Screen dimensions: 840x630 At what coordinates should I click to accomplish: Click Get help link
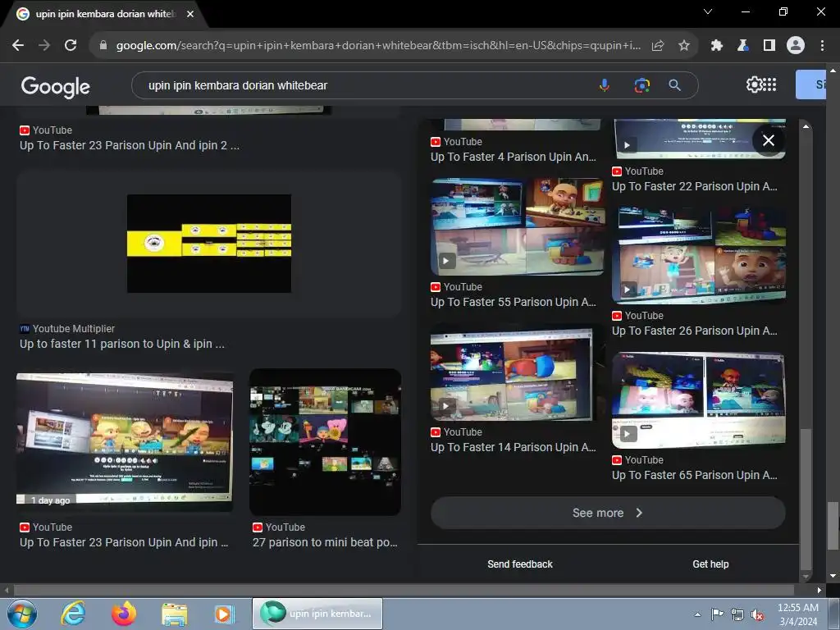coord(710,564)
